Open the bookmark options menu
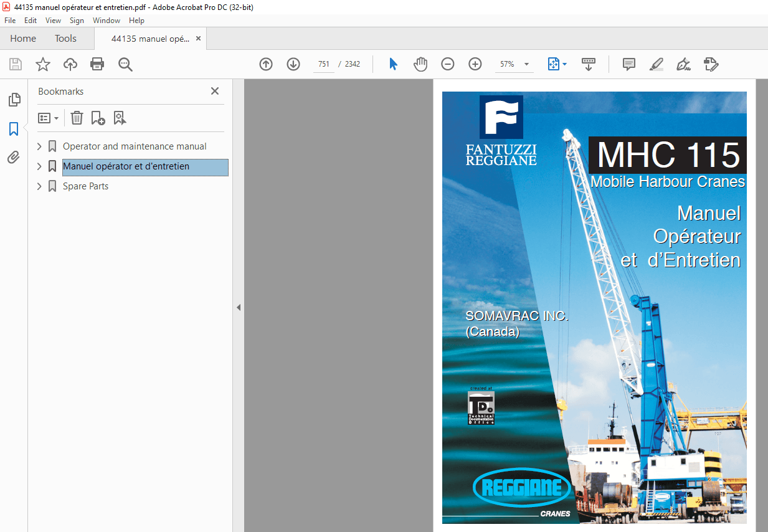The image size is (768, 532). 48,118
